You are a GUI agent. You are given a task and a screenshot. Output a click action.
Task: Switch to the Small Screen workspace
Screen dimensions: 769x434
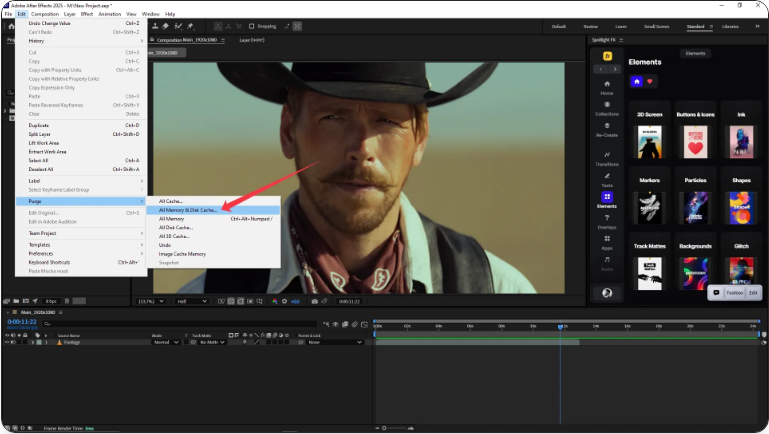tap(656, 26)
